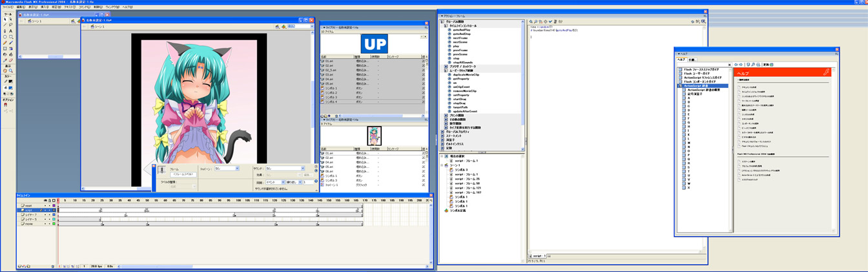The image size is (868, 272).
Task: Toggle outline view for movie layer
Action: point(54,224)
